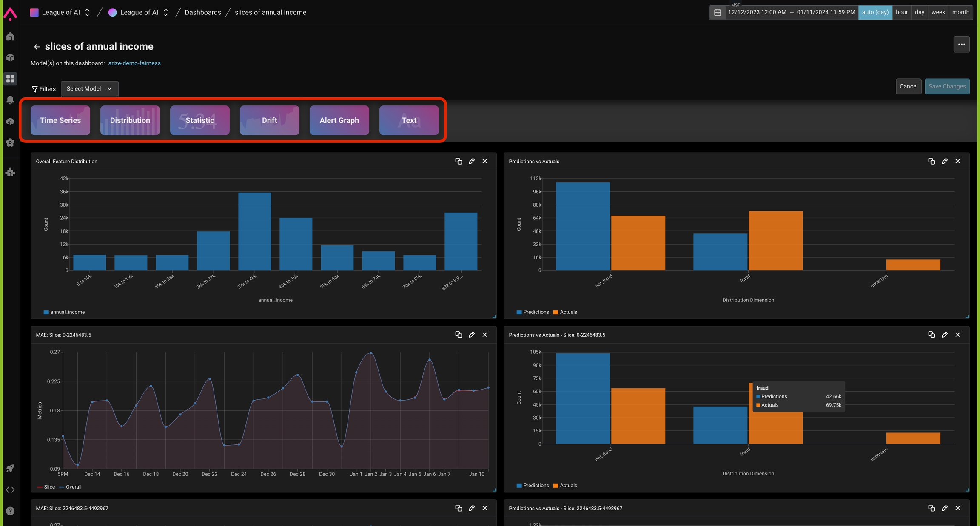Open the monitors bell icon in sidebar
Image resolution: width=980 pixels, height=526 pixels.
(10, 100)
